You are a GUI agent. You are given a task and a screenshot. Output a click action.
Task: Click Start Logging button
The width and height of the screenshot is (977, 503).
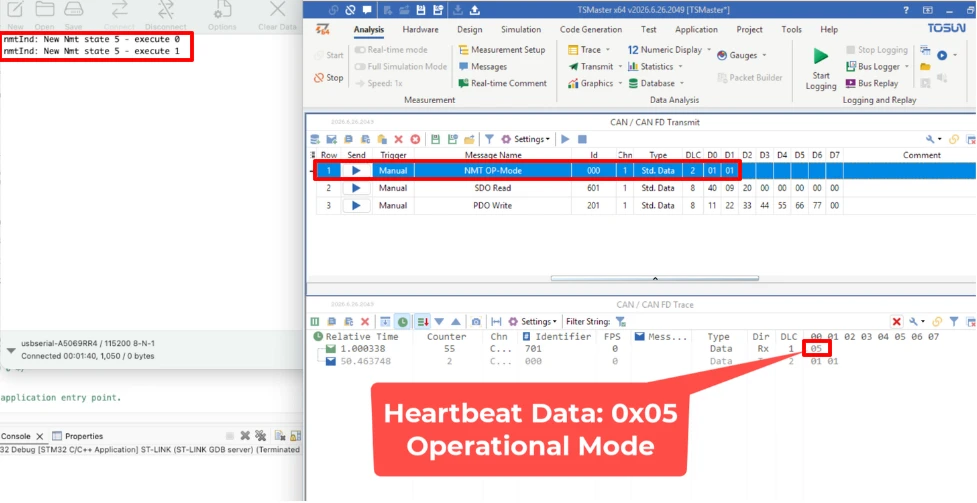(x=821, y=67)
